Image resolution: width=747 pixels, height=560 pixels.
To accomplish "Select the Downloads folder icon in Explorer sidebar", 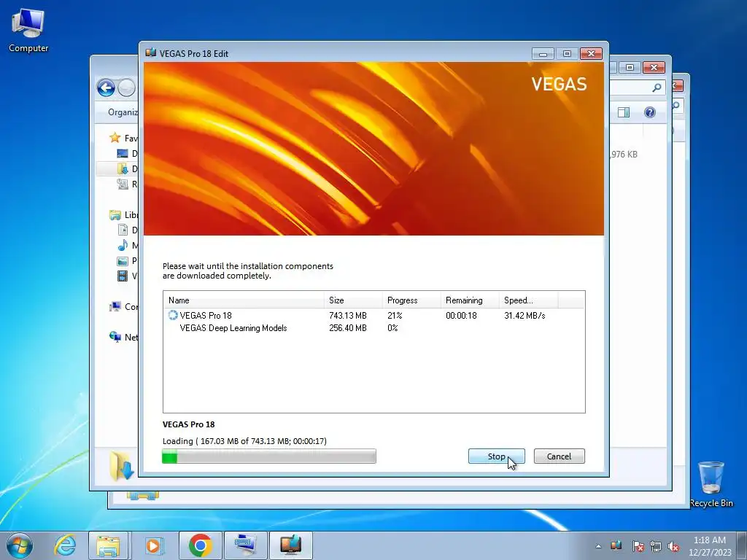I will coord(123,168).
